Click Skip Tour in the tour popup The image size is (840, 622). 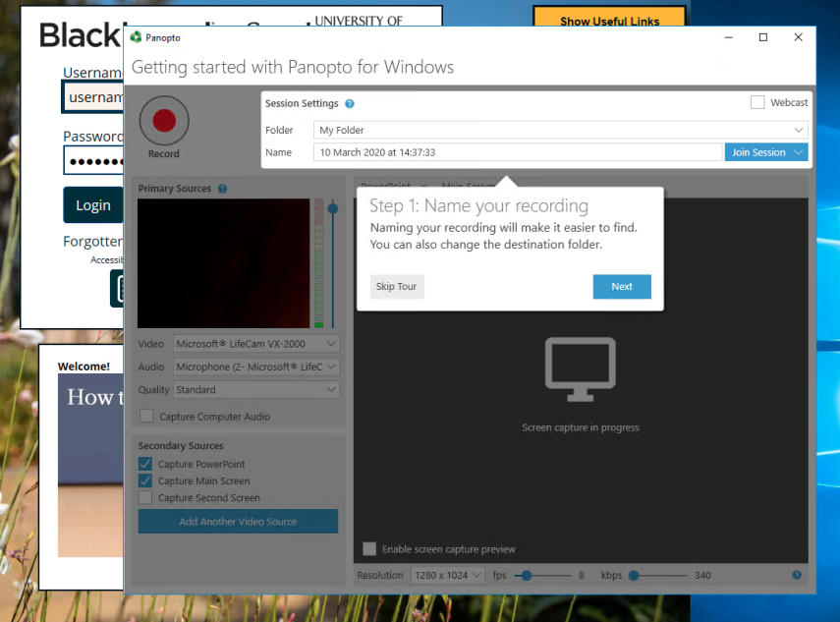397,287
